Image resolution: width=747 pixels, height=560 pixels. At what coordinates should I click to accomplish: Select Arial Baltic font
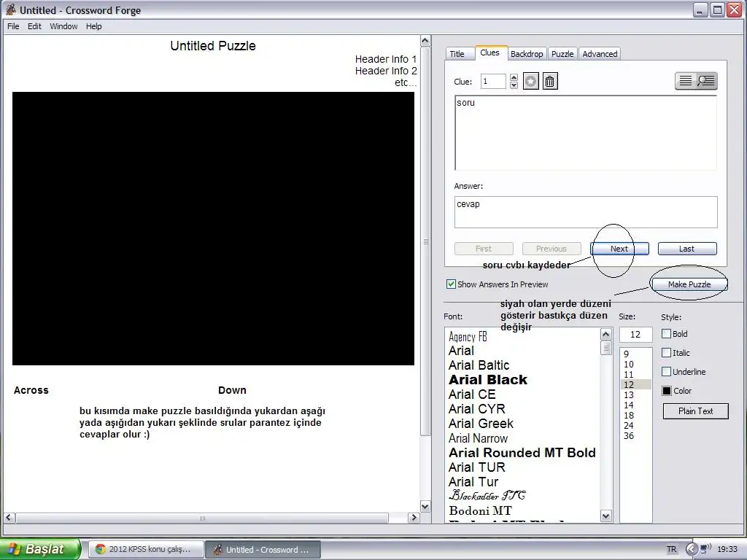479,365
